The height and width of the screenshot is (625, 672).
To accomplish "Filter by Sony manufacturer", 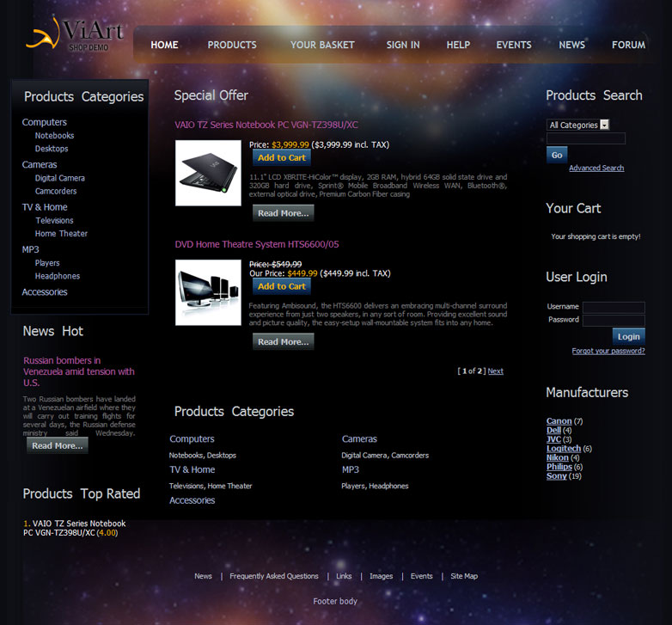I will pos(556,475).
